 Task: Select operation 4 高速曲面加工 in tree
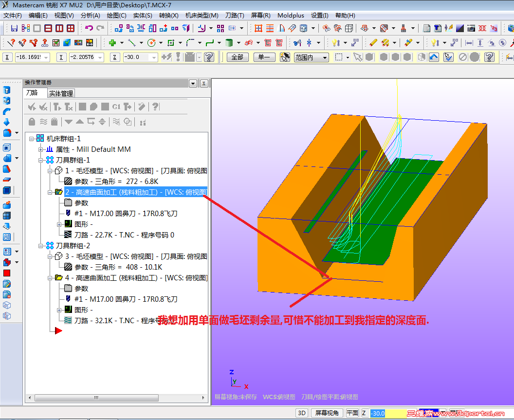pos(136,278)
